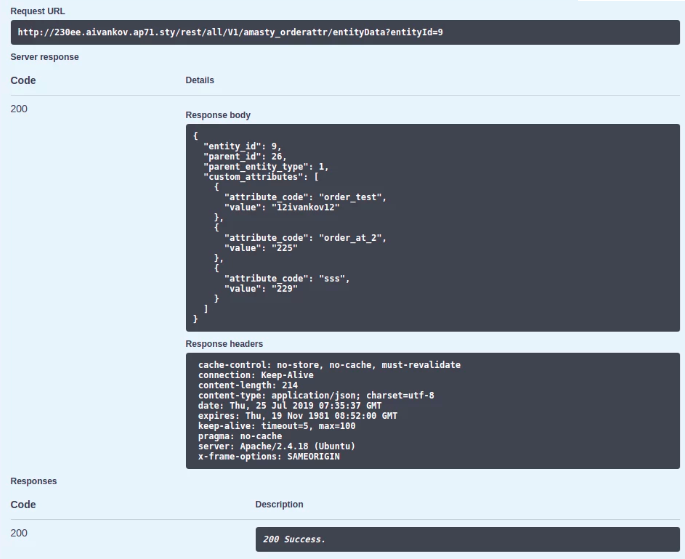Click the order_at_2 attribute code line
This screenshot has width=685, height=559.
[x=305, y=238]
